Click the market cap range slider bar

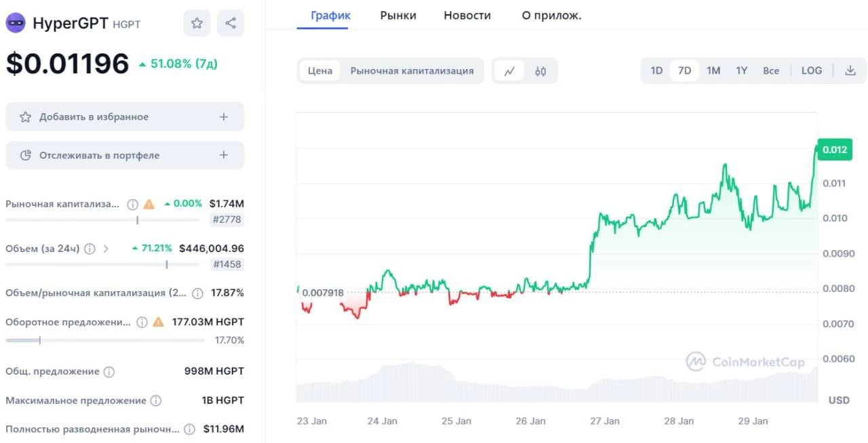102,219
